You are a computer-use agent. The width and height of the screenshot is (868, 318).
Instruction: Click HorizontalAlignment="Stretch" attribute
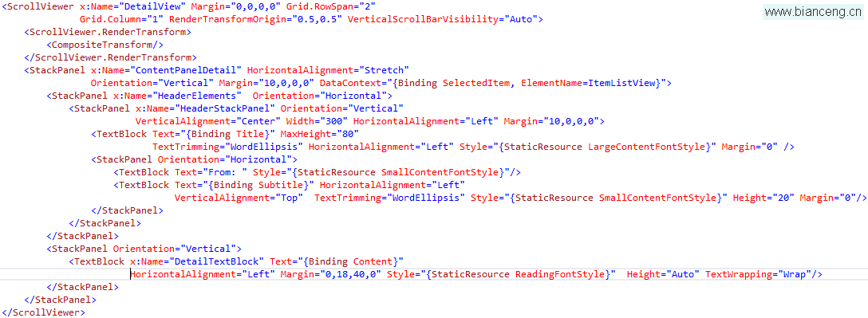pyautogui.click(x=328, y=69)
